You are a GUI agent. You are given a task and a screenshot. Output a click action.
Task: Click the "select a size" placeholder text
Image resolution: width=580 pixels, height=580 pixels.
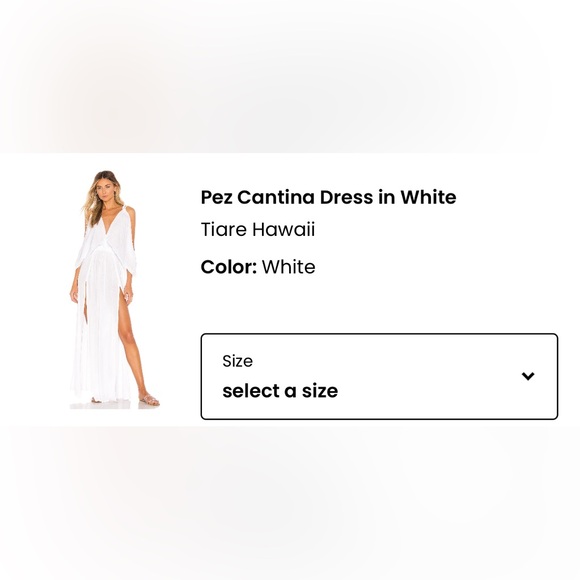coord(280,391)
